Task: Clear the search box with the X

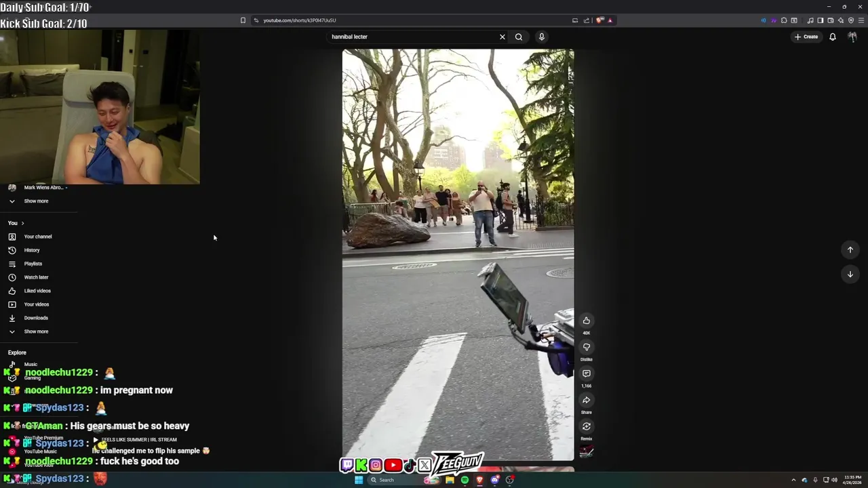Action: click(x=502, y=37)
